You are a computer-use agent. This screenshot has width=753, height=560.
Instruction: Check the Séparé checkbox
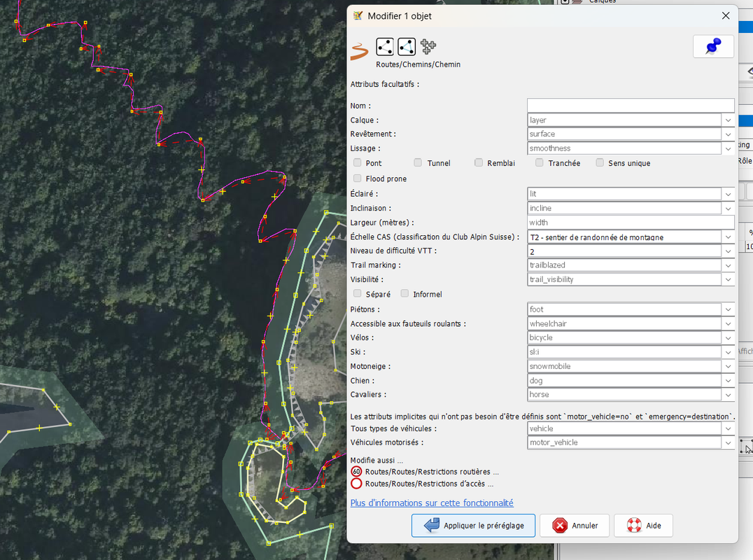(358, 293)
